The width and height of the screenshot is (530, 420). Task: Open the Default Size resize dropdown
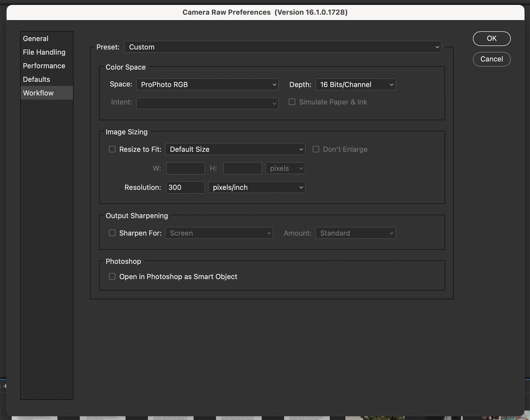tap(235, 149)
